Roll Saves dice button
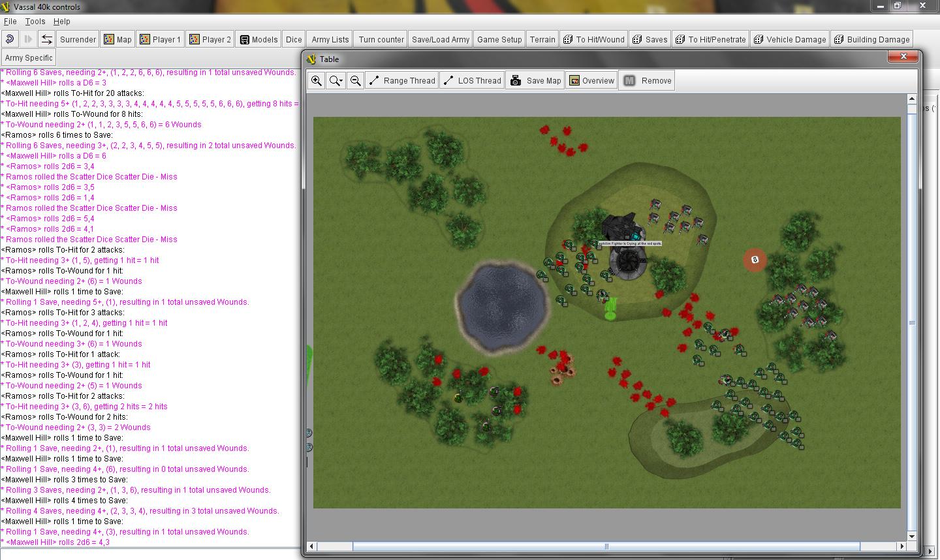Image resolution: width=940 pixels, height=560 pixels. coord(650,39)
